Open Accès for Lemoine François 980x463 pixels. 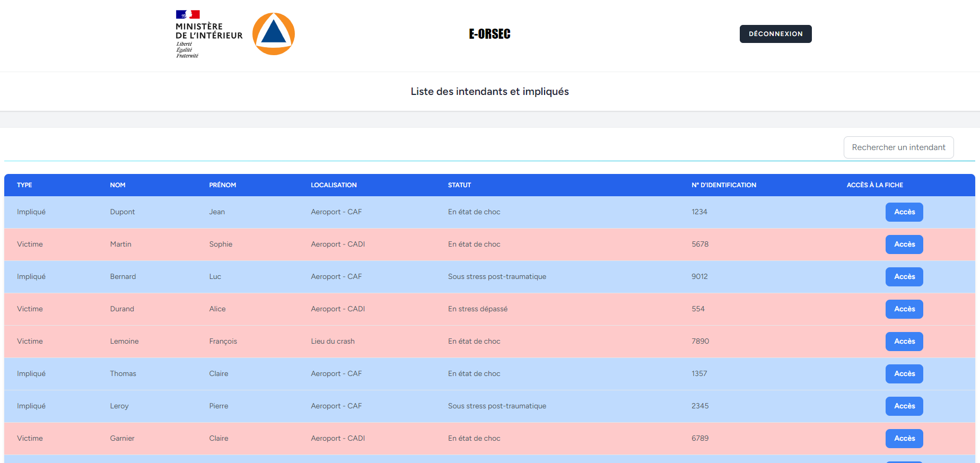(904, 342)
